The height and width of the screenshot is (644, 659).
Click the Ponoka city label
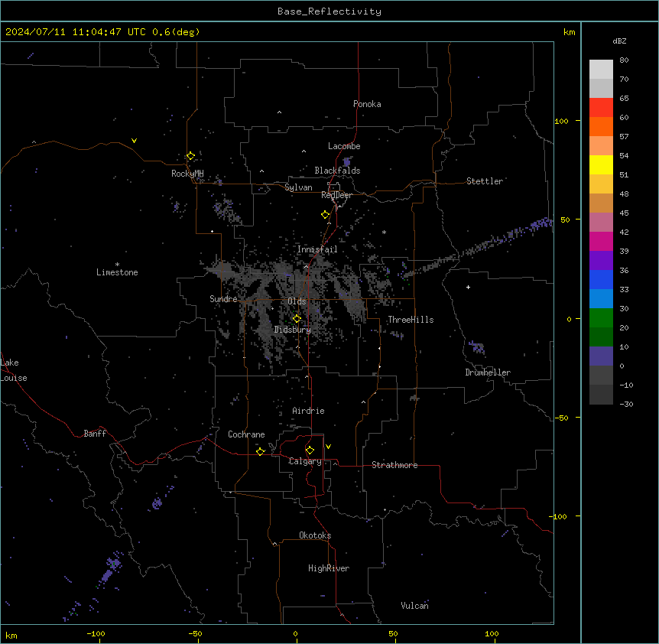tap(367, 104)
